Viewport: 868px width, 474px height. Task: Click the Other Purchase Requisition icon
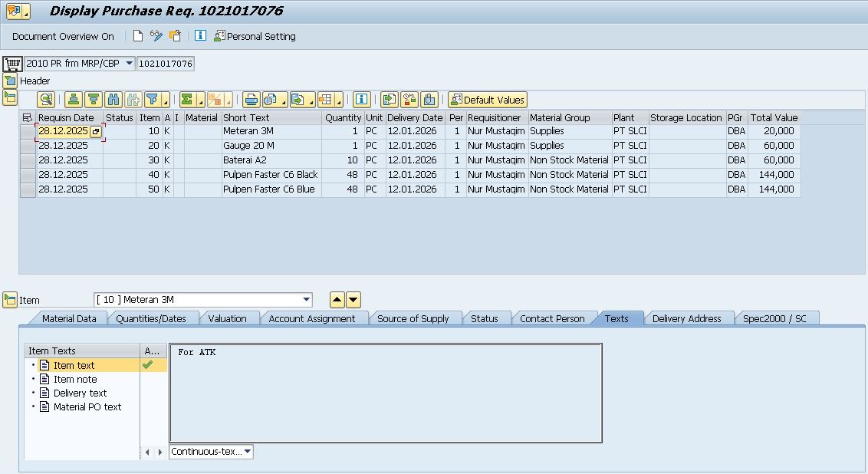point(176,36)
